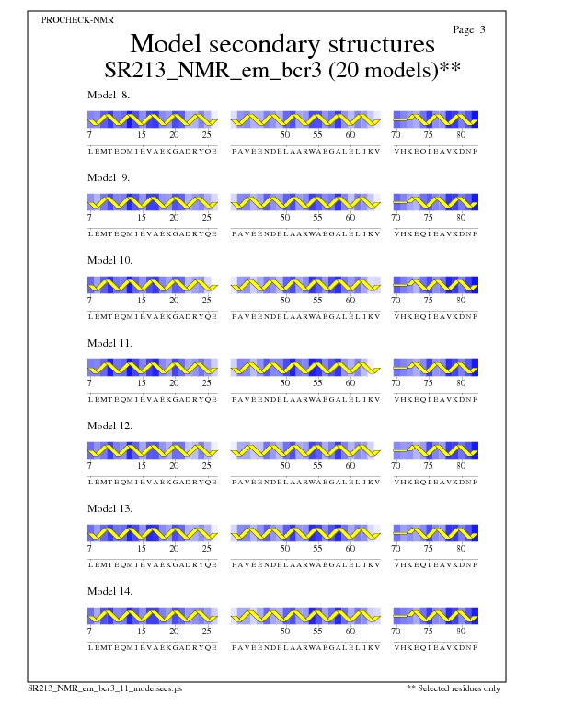The height and width of the screenshot is (728, 563).
Task: Click the Page 3 indicator
Action: [469, 29]
